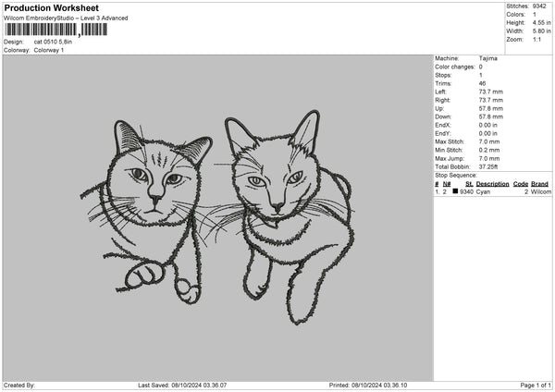The image size is (555, 392).
Task: Click the black thread color swatch
Action: tap(455, 191)
